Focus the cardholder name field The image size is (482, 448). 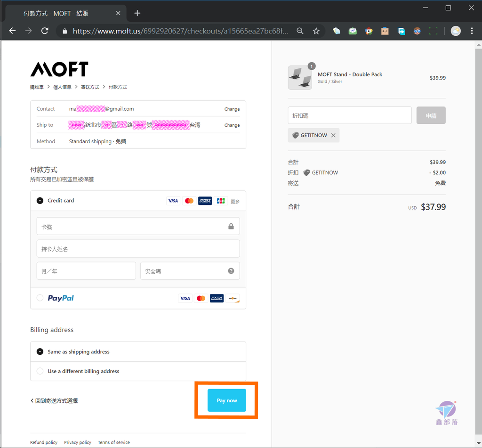click(x=138, y=249)
